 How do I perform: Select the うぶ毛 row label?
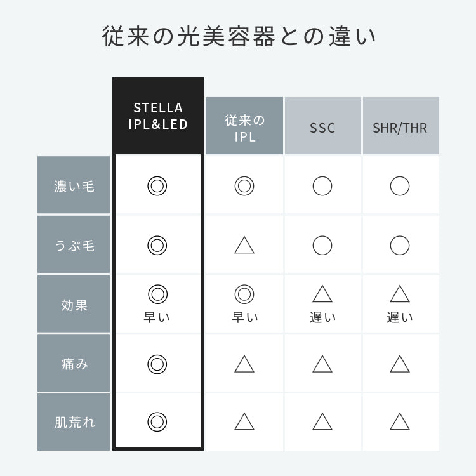[x=74, y=245]
